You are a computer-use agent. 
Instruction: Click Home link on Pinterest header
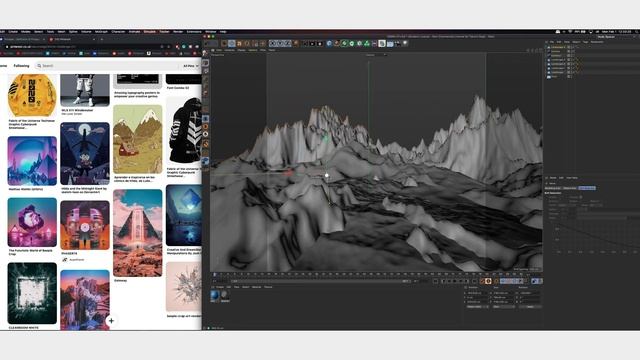(3, 66)
